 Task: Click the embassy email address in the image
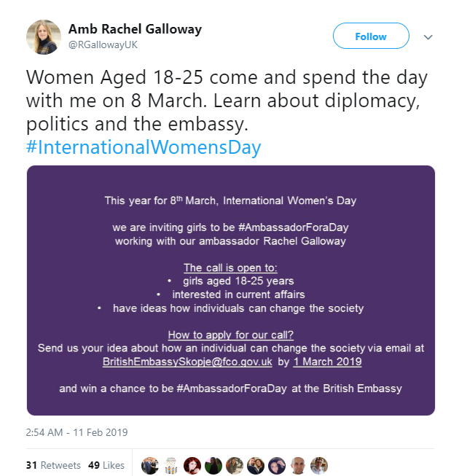pyautogui.click(x=187, y=362)
